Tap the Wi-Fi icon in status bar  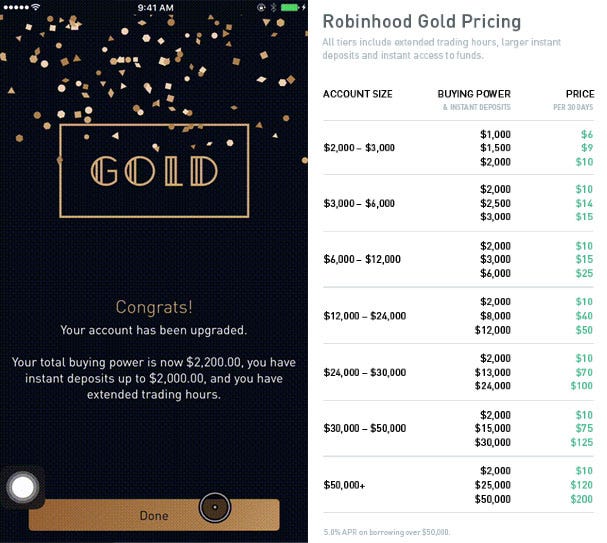click(36, 7)
